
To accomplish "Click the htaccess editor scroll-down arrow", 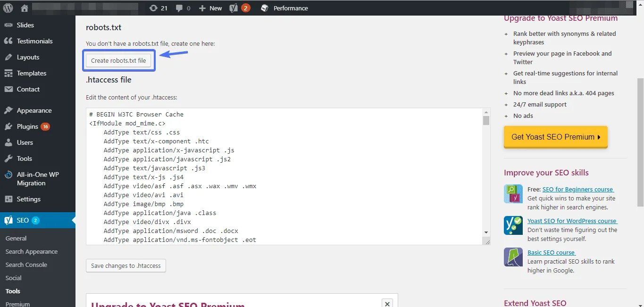I will (x=486, y=232).
